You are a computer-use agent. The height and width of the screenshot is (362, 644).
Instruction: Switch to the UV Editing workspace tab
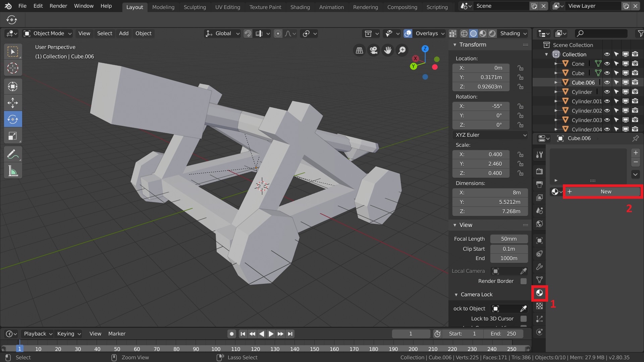[228, 7]
